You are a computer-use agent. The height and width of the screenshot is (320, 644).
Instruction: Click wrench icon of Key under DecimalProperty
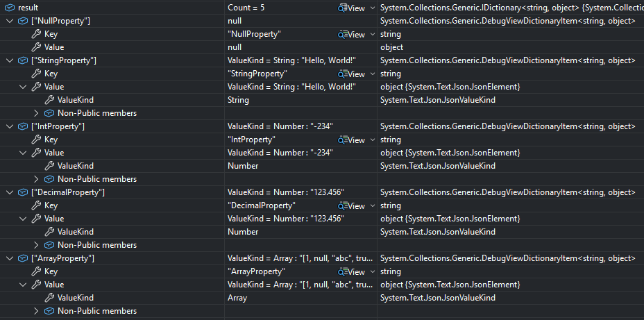pos(37,205)
